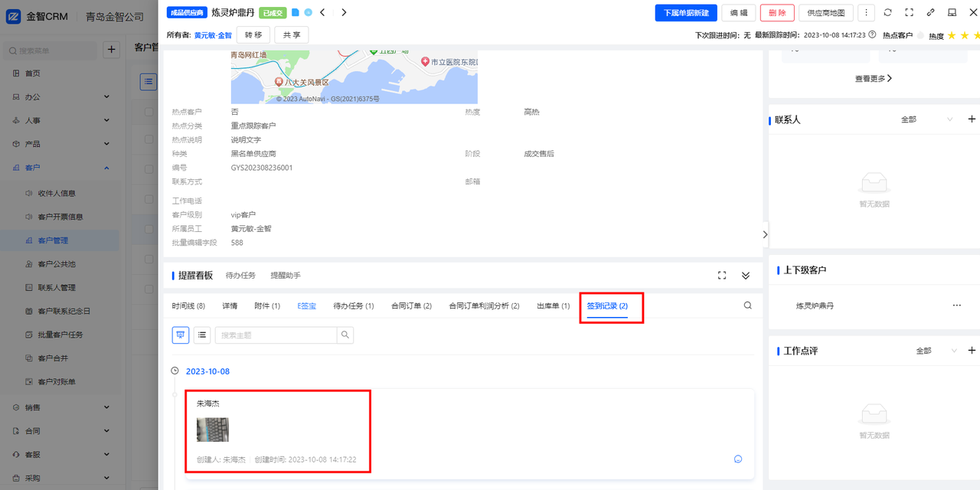Click the blue document icon beside 已成交
980x490 pixels.
click(x=296, y=12)
